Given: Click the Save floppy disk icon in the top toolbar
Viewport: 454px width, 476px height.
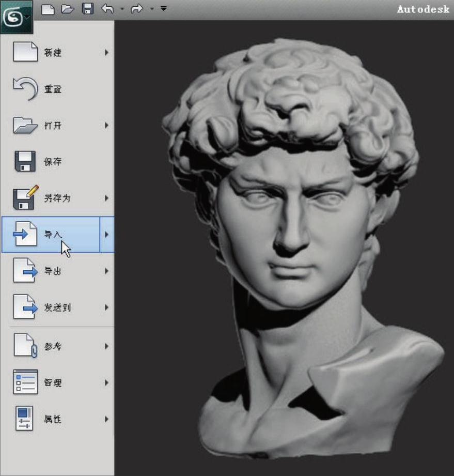Looking at the screenshot, I should pos(88,9).
